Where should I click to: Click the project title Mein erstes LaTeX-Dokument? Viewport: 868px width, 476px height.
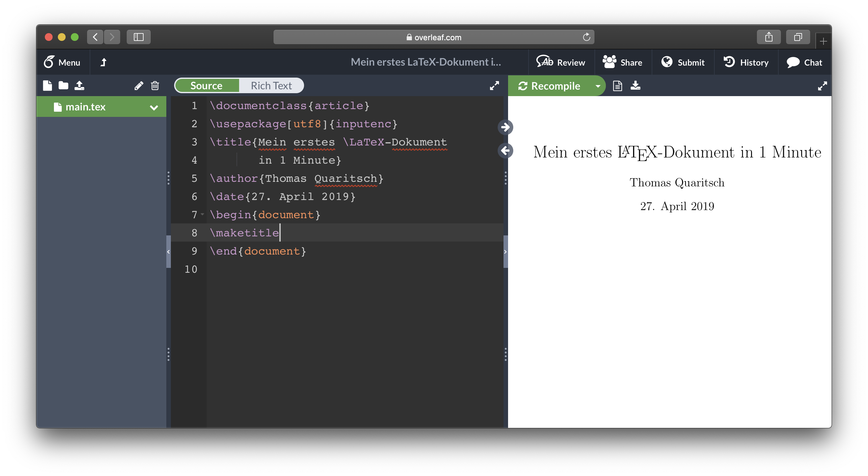pos(426,62)
